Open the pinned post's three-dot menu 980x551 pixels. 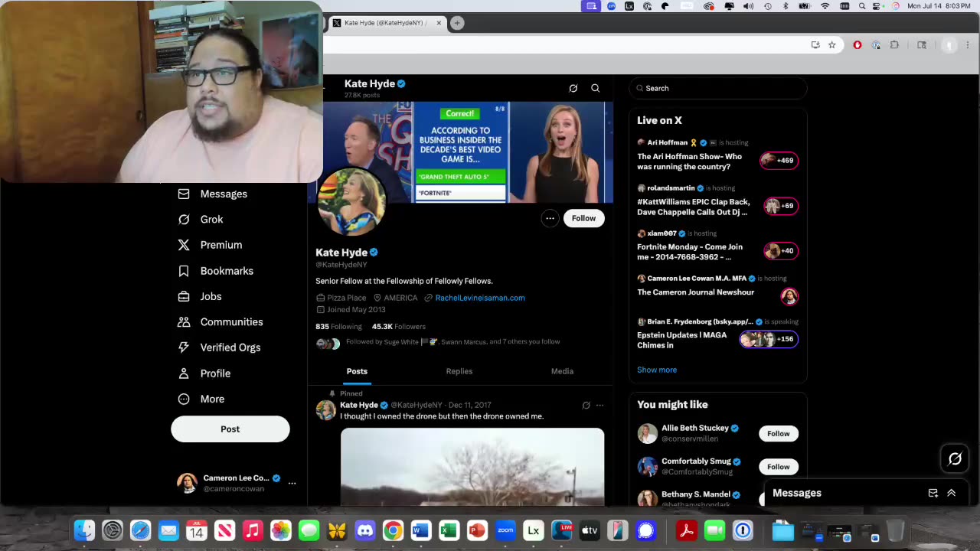point(599,406)
